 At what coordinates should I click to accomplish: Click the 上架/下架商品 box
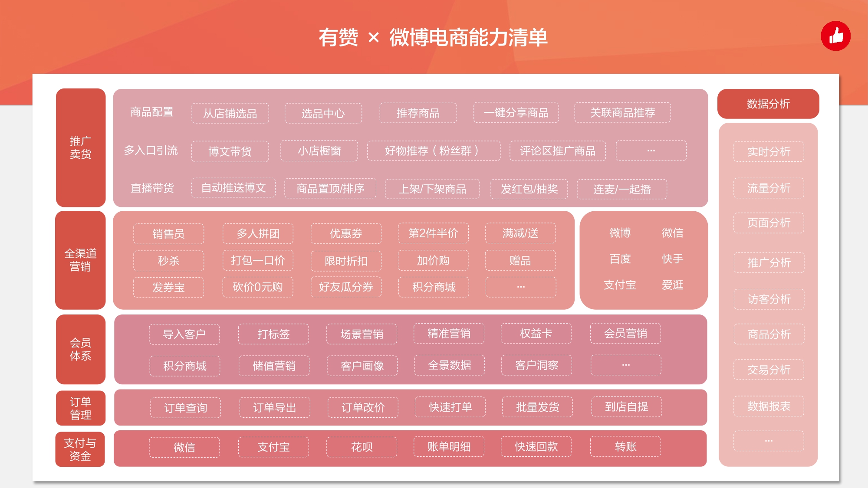432,189
